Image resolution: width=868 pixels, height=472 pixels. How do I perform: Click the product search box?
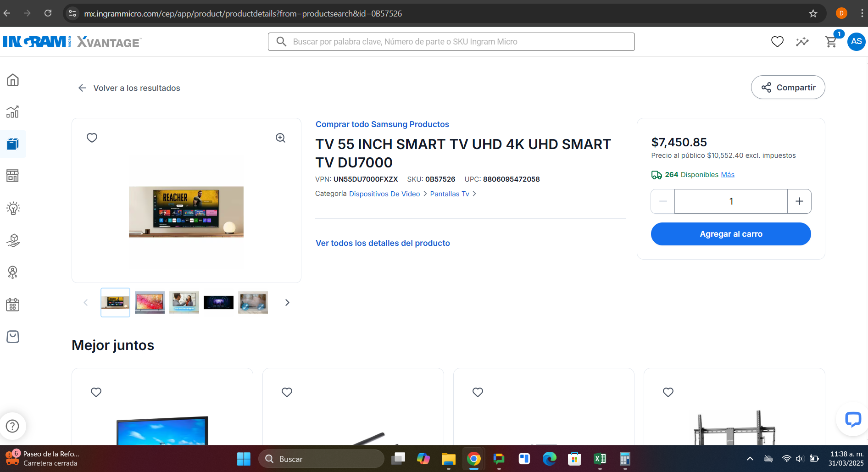click(451, 42)
